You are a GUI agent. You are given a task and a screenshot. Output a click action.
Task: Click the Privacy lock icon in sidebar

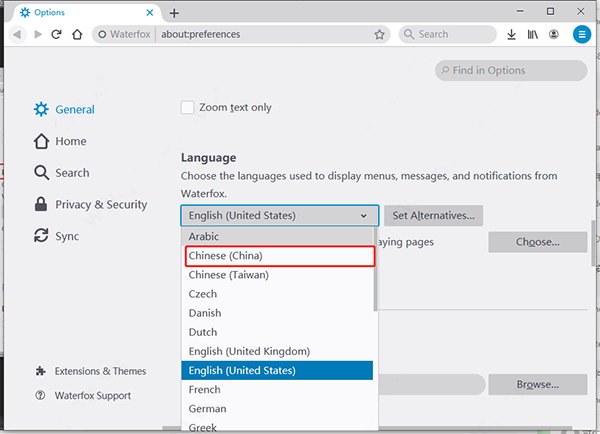(x=41, y=204)
